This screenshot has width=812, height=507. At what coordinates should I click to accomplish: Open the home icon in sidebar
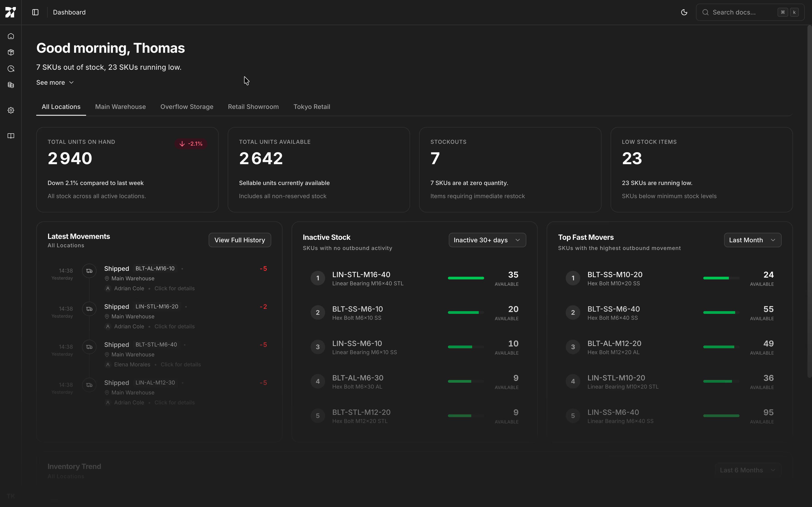pos(11,36)
